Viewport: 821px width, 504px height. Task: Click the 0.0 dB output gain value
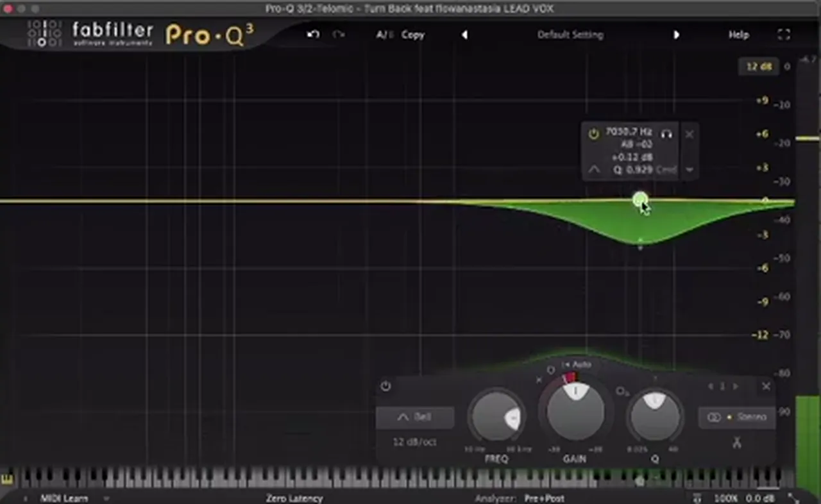click(760, 498)
